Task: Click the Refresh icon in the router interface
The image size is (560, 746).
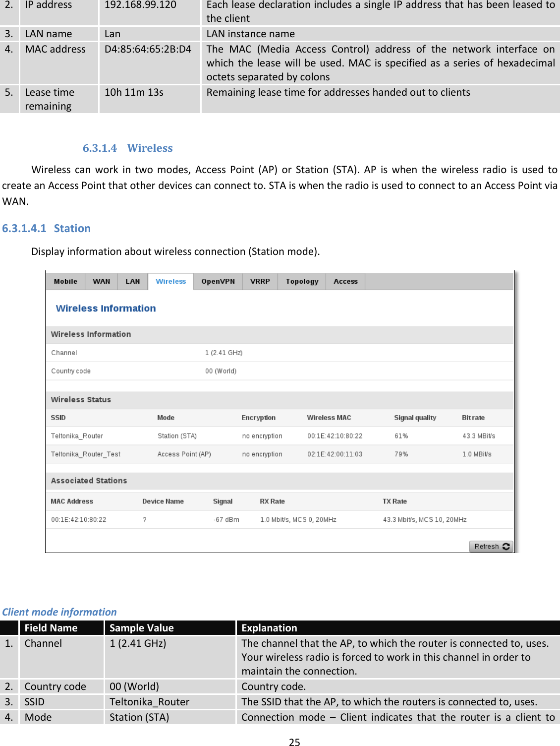Action: (506, 546)
